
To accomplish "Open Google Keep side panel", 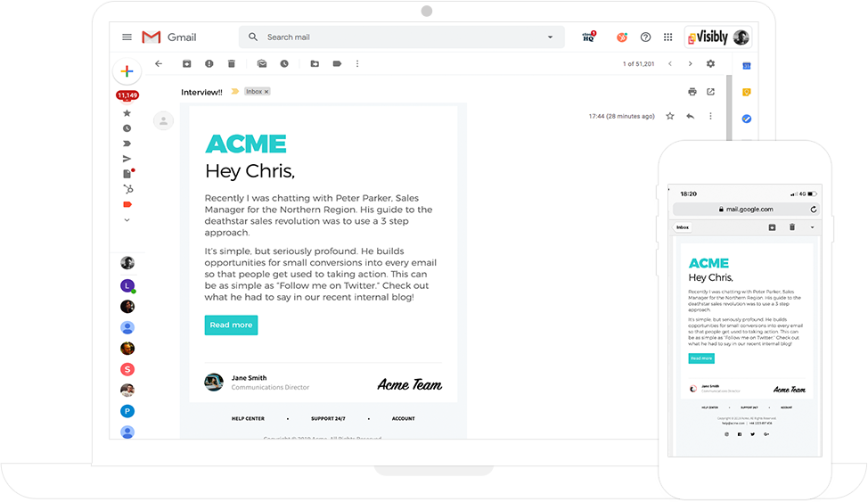I will pos(746,92).
